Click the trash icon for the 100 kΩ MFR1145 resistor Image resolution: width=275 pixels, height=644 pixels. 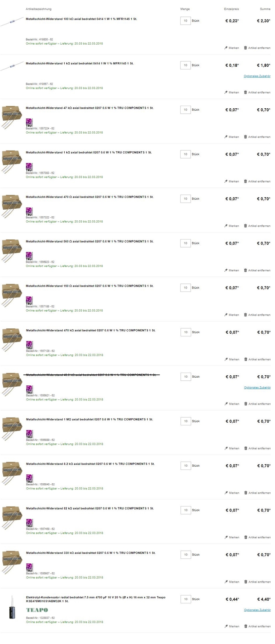(245, 48)
